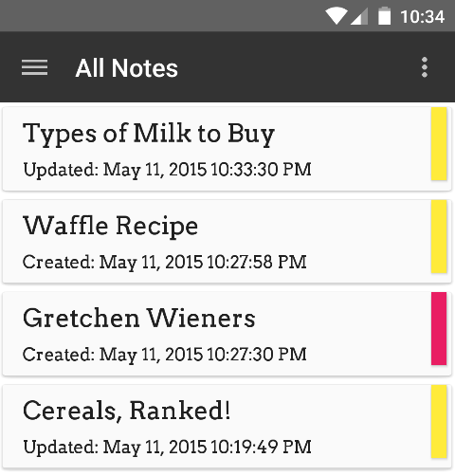
Task: Tap the 10:34 clock in status bar
Action: (422, 17)
